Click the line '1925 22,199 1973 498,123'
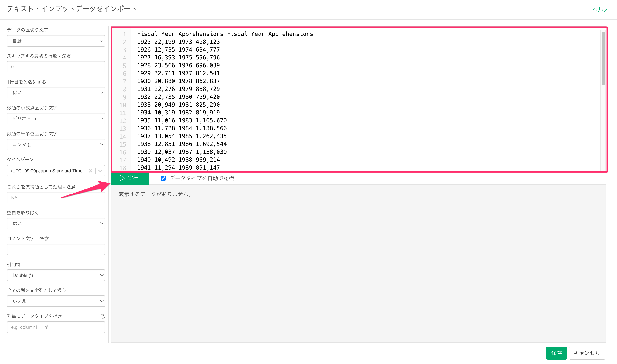 178,42
